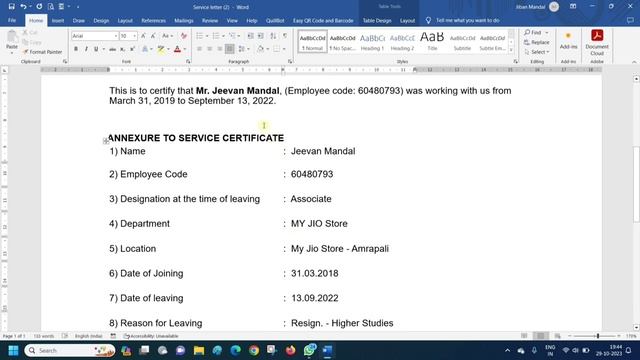Click the Save icon in the title bar
640x360 pixels.
pyautogui.click(x=11, y=7)
